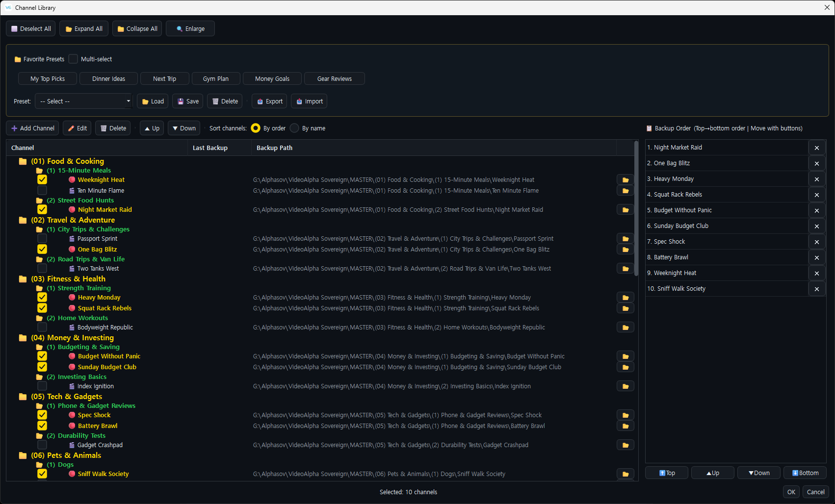Select the By name sort option
The height and width of the screenshot is (504, 835).
(294, 128)
